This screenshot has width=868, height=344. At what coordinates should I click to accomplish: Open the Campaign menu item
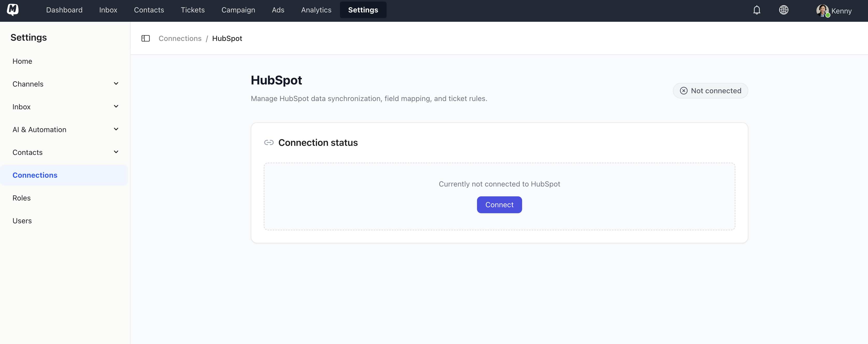tap(238, 10)
